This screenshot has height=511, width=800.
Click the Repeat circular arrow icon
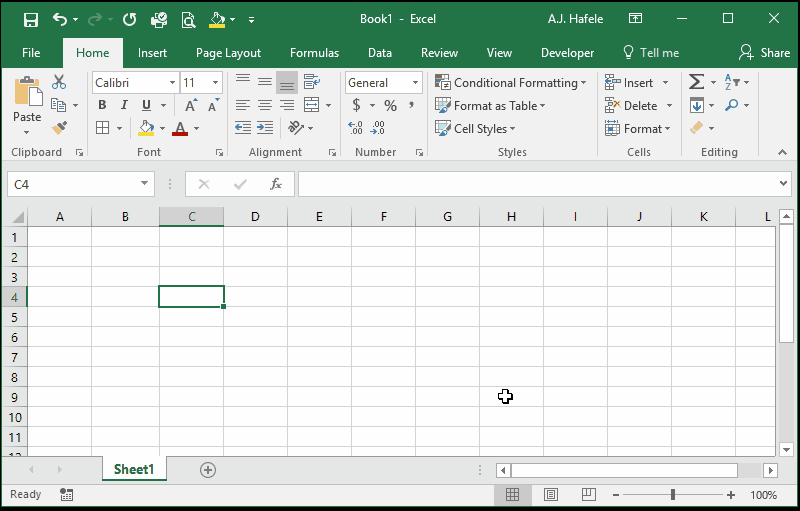point(130,19)
